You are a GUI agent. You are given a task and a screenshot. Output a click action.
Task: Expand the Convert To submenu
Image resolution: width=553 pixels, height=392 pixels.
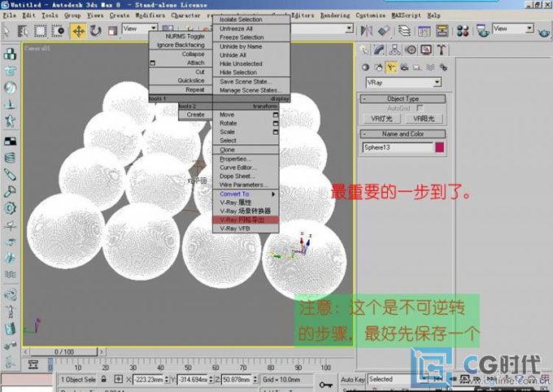[x=246, y=194]
